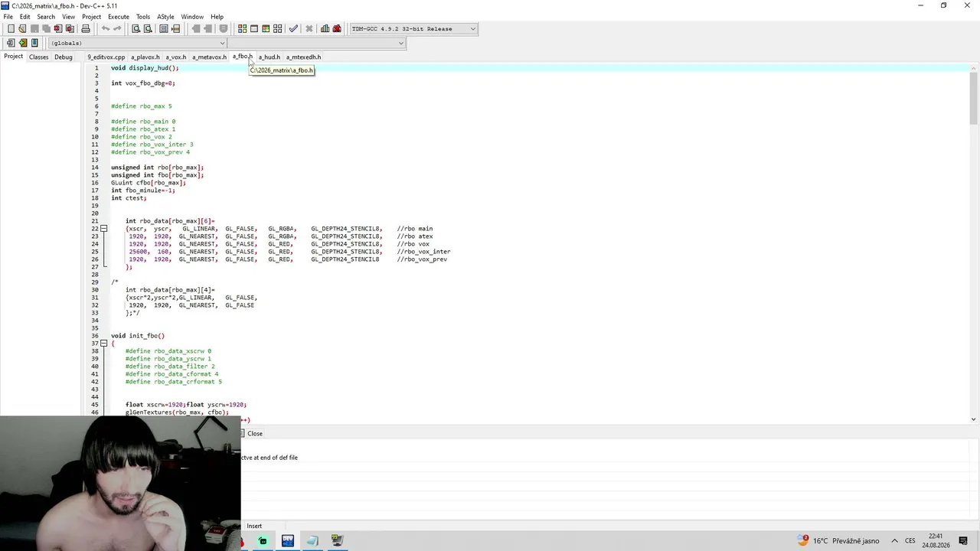Open the Edit menu
Image resolution: width=980 pixels, height=551 pixels.
(x=25, y=17)
